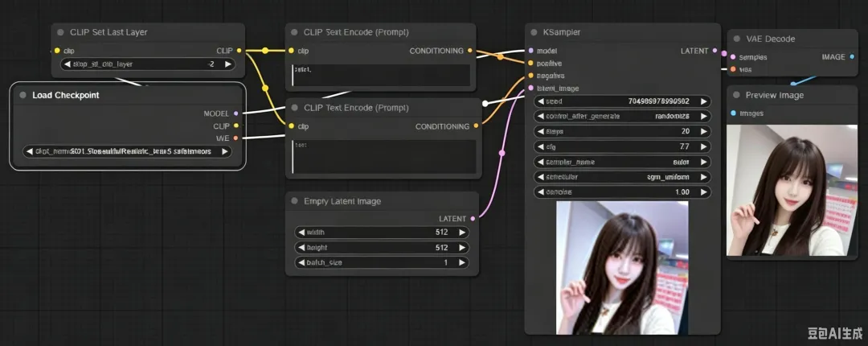
Task: Click the VAE Decode node collapse dot
Action: point(737,39)
